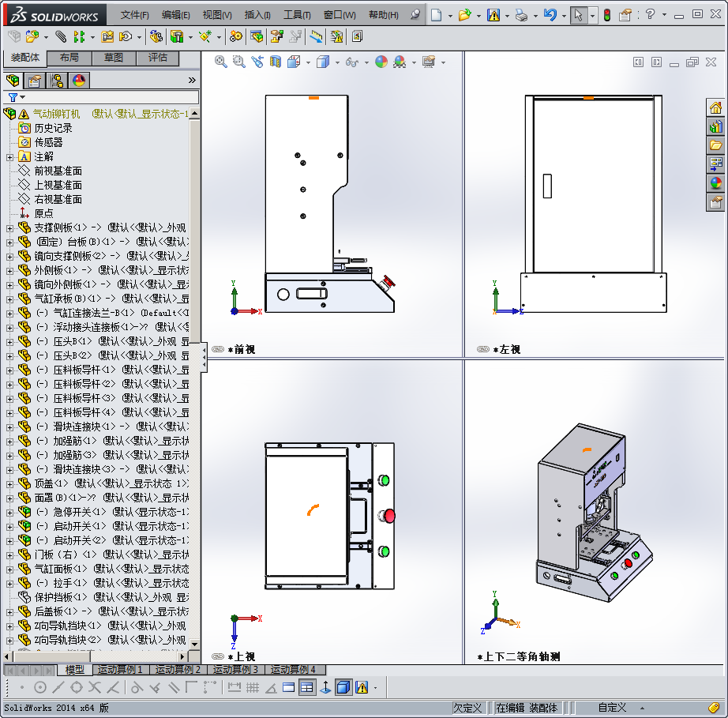The width and height of the screenshot is (728, 718).
Task: Switch to the 草图 tab
Action: [113, 58]
